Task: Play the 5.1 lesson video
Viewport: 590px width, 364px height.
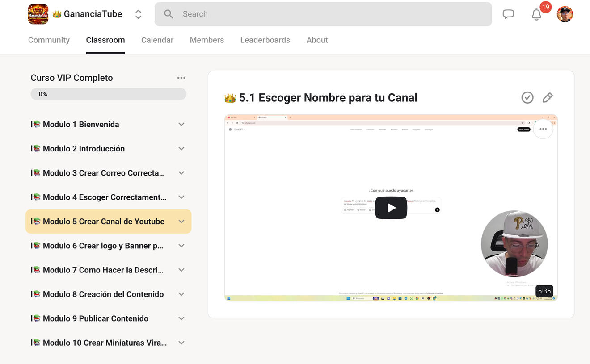Action: pos(391,208)
